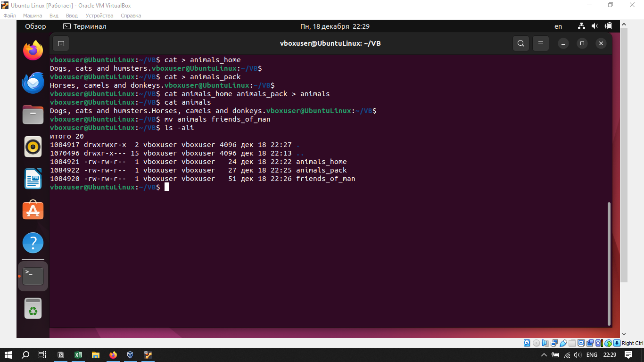Open Rhythmbox music player in dock
The width and height of the screenshot is (644, 362).
pyautogui.click(x=33, y=147)
